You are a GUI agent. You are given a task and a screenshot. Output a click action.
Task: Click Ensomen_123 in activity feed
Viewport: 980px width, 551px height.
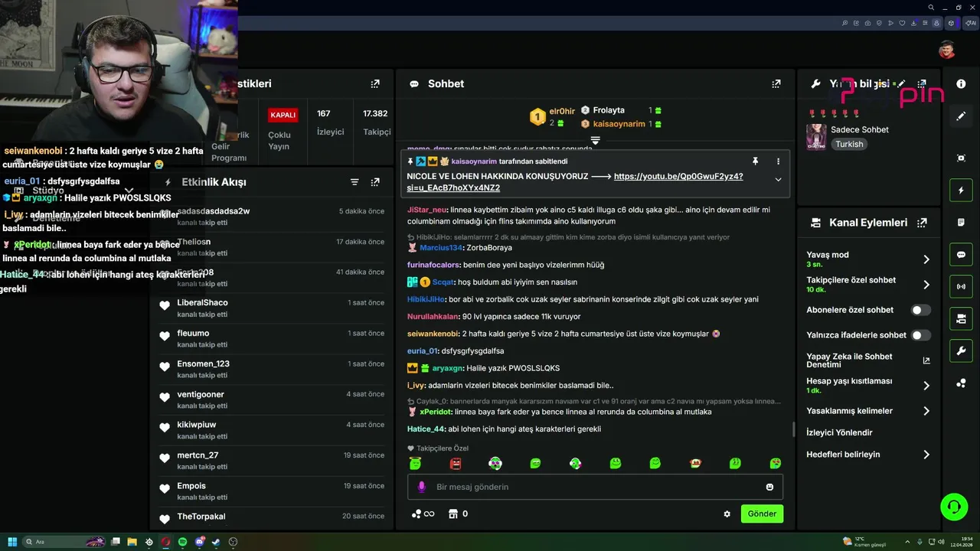[x=204, y=364]
